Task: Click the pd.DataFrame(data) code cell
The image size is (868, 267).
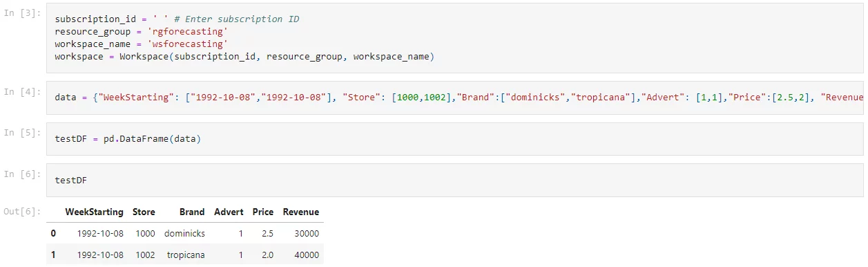Action: click(456, 138)
